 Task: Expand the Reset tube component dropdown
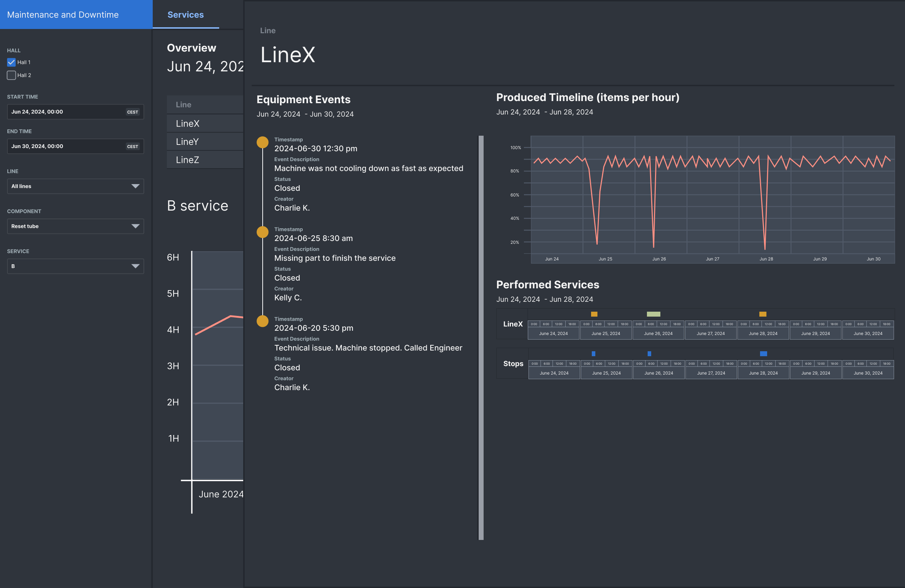click(x=75, y=226)
